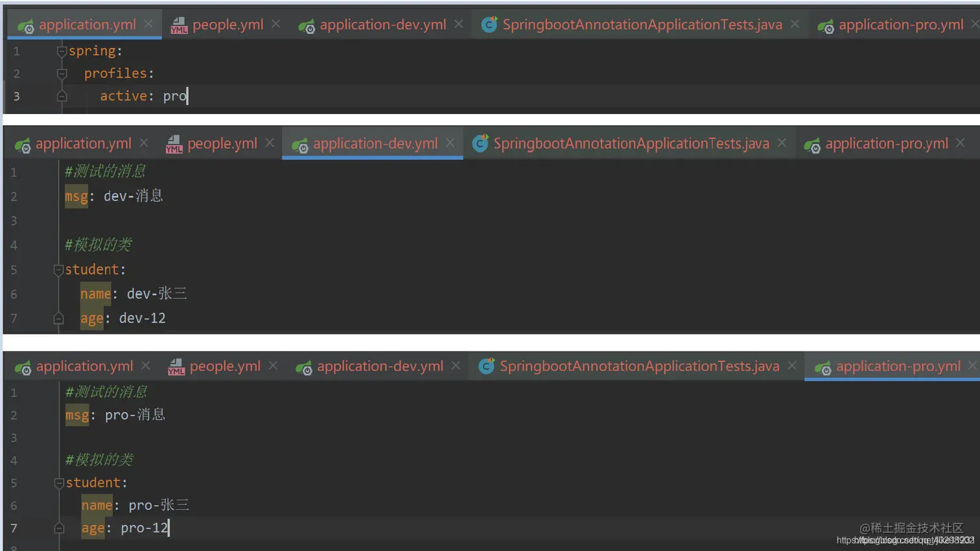Collapse the 'spring:' fold marker
980x551 pixels.
(62, 51)
